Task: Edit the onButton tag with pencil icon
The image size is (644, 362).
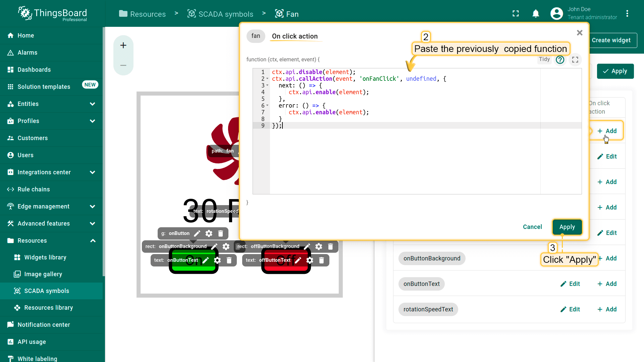Action: pos(197,233)
